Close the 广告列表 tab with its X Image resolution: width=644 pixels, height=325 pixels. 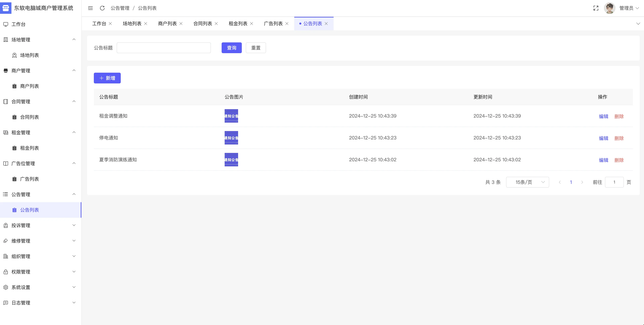(287, 24)
